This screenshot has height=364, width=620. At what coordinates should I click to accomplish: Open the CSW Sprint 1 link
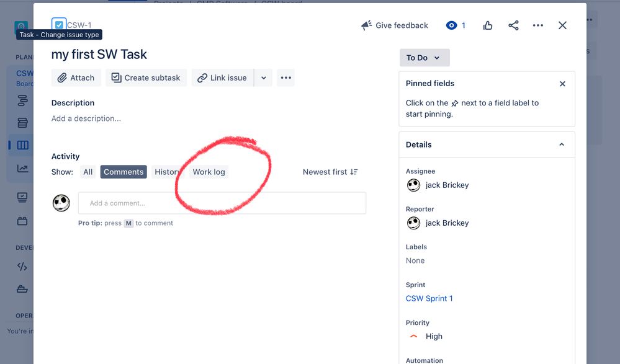point(429,298)
